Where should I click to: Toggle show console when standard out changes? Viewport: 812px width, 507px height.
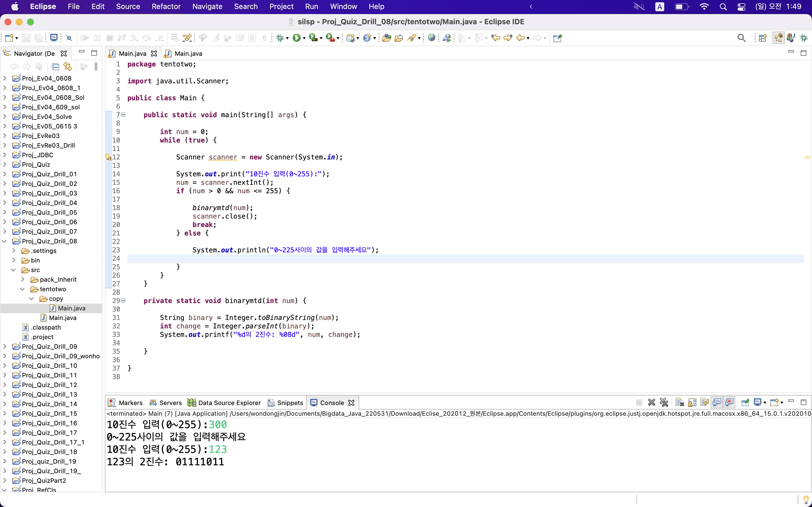click(717, 403)
